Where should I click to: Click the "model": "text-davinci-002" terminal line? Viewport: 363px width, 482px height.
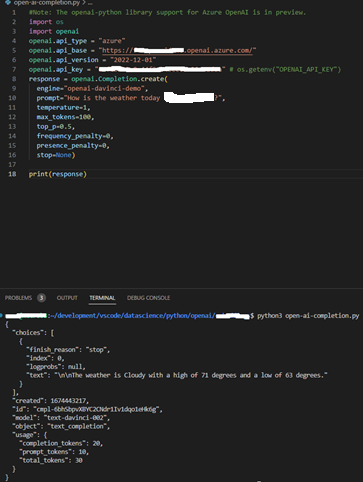pyautogui.click(x=61, y=418)
